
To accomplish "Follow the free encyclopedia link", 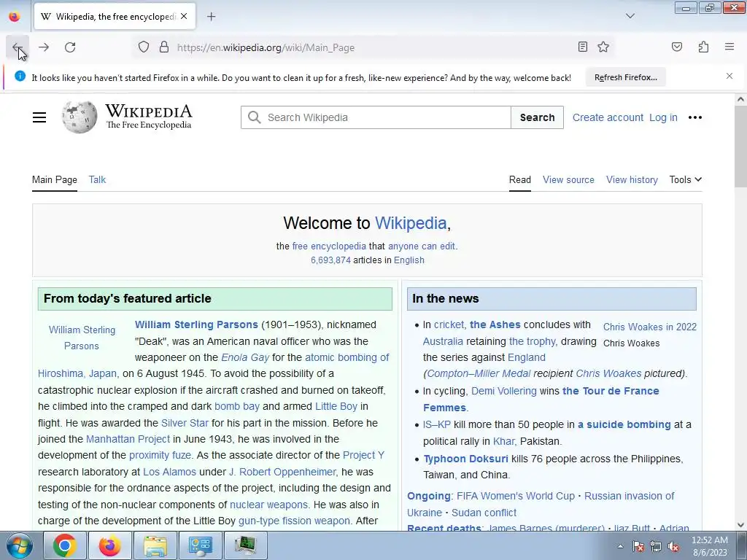I will [x=329, y=246].
